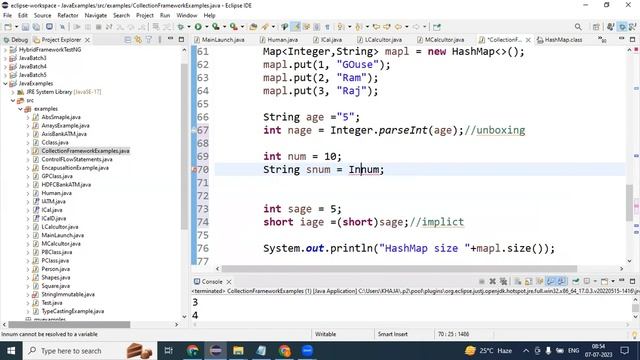Screen dimensions: 640x360
Task: Click the Save All toolbar icon
Action: [36, 27]
